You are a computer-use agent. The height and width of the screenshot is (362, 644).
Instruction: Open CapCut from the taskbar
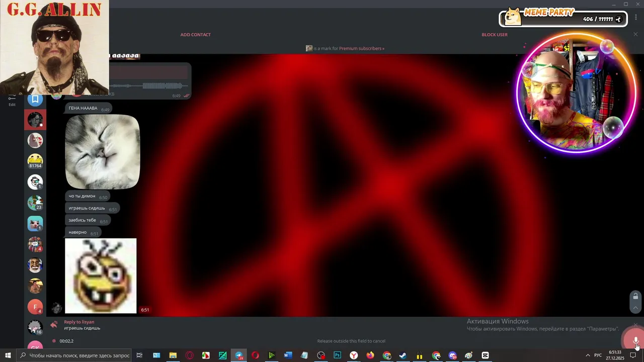point(485,355)
